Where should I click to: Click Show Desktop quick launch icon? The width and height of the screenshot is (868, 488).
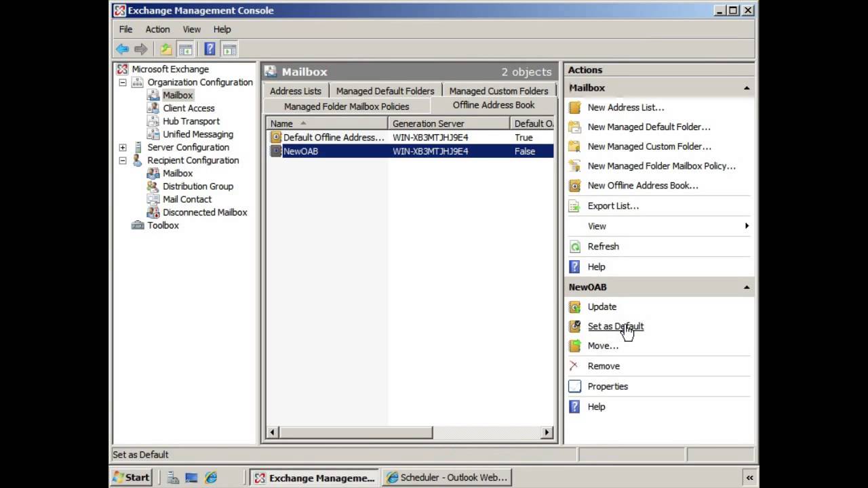[x=191, y=478]
